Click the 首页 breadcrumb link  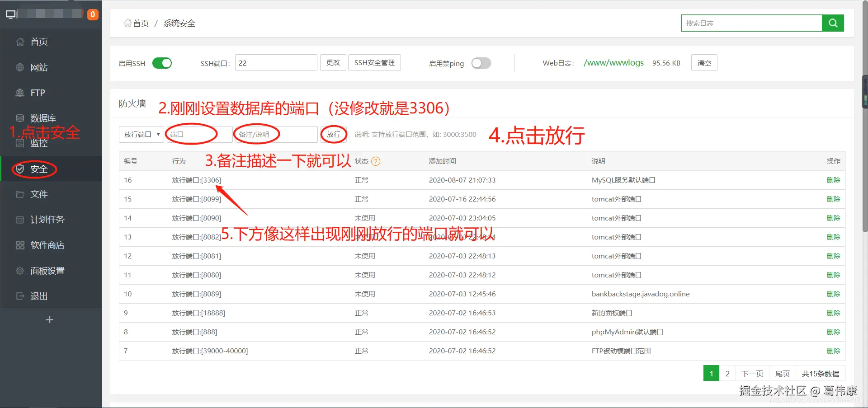pyautogui.click(x=141, y=23)
